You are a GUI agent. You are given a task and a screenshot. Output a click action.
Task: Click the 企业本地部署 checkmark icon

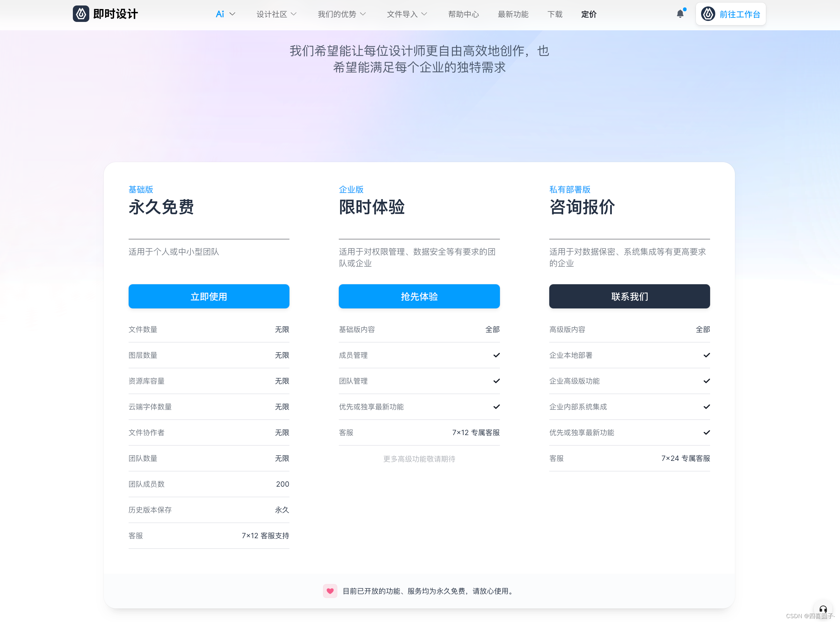(706, 355)
